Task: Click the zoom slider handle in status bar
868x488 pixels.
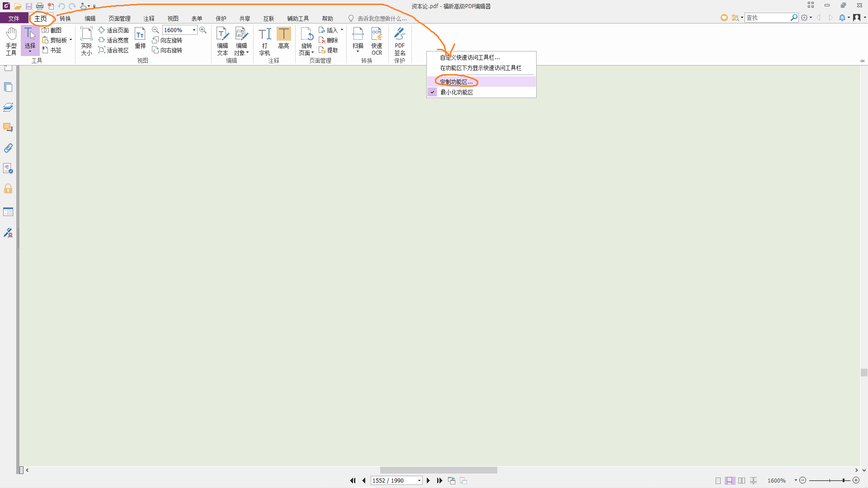Action: point(843,480)
